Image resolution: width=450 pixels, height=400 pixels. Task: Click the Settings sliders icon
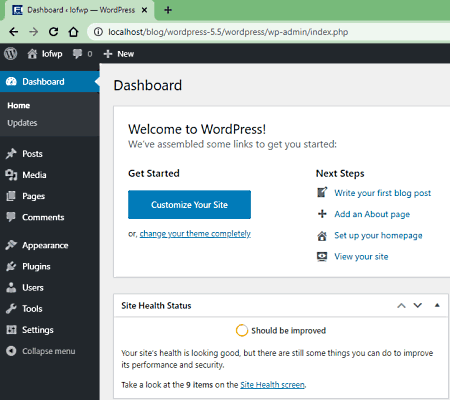click(x=11, y=330)
